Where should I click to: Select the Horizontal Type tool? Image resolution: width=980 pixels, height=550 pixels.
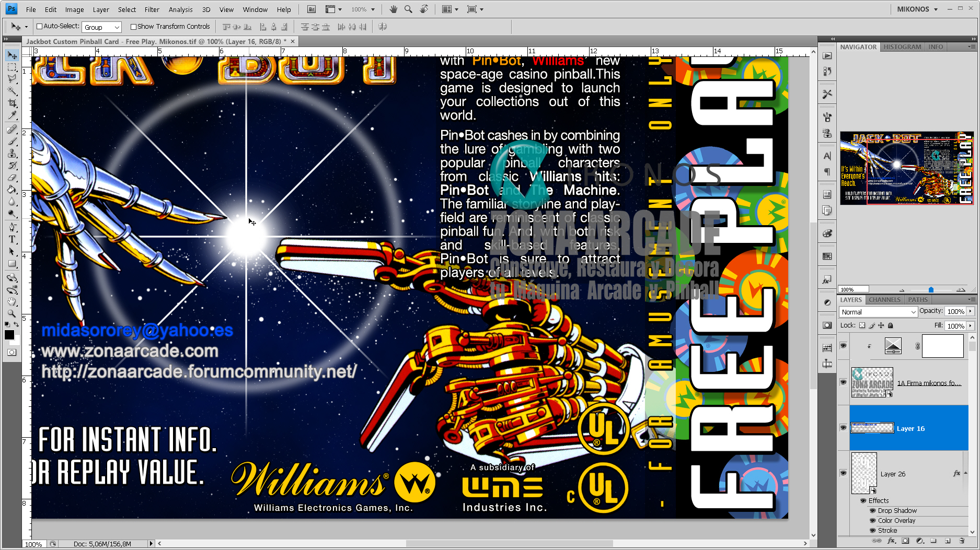coord(11,240)
